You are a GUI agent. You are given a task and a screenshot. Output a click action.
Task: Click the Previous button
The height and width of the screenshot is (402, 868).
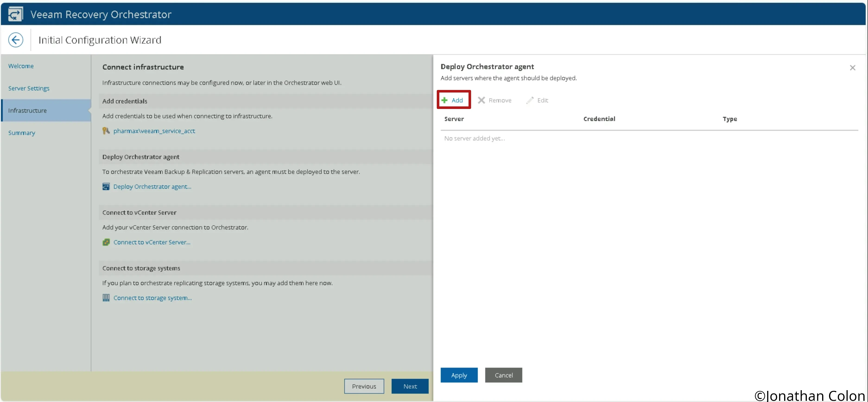(x=364, y=386)
